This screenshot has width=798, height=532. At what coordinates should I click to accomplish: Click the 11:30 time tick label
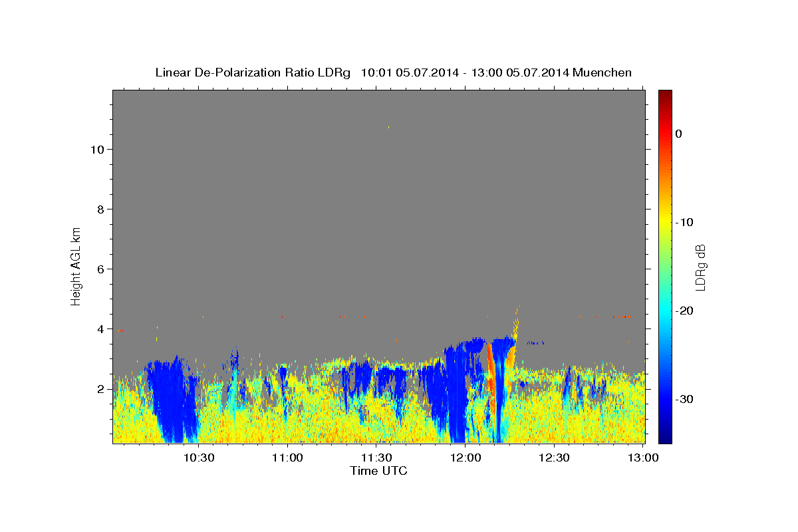[376, 458]
